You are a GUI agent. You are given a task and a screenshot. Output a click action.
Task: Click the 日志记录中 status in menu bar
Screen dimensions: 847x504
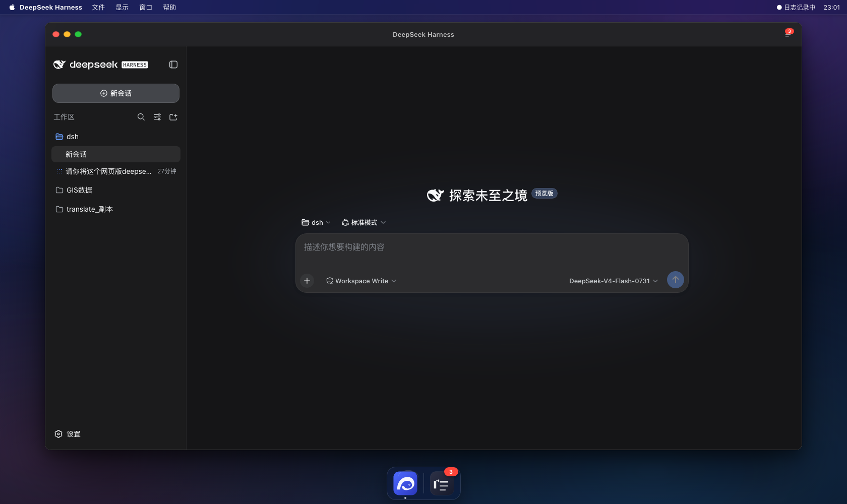tap(796, 7)
